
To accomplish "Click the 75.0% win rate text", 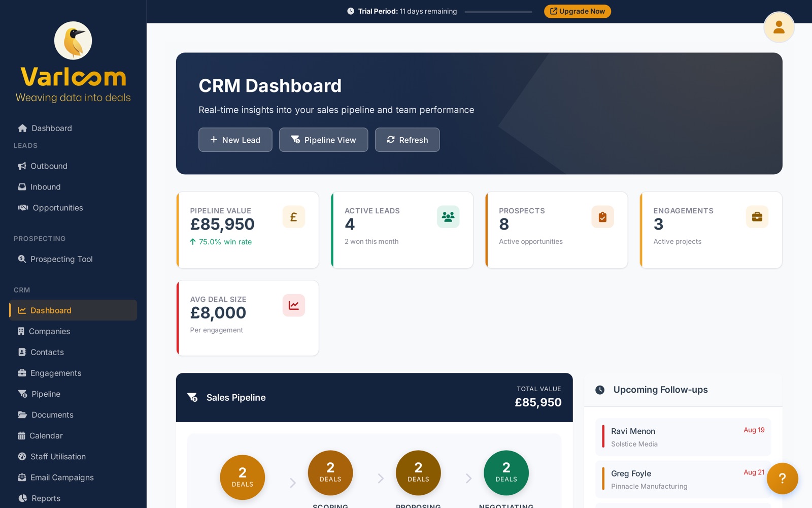I will [x=225, y=242].
